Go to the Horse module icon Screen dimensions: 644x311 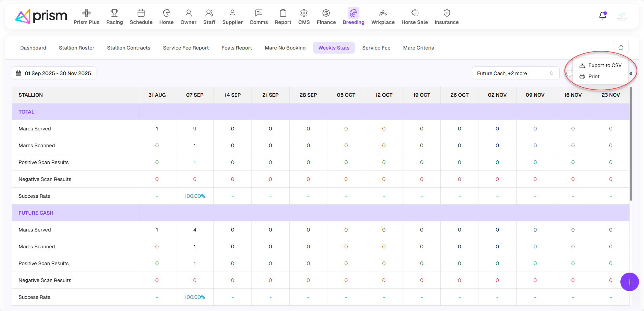(166, 13)
